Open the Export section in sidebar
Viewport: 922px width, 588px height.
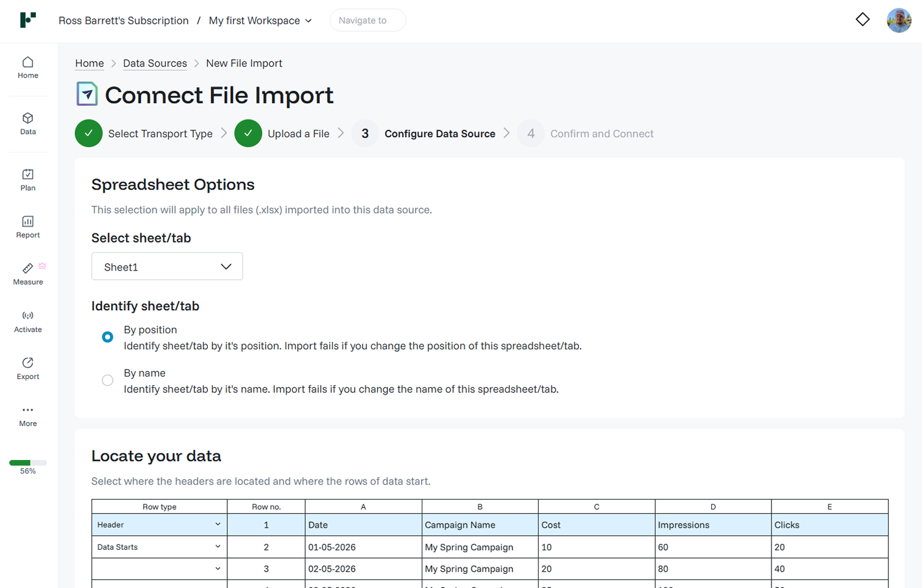(28, 368)
